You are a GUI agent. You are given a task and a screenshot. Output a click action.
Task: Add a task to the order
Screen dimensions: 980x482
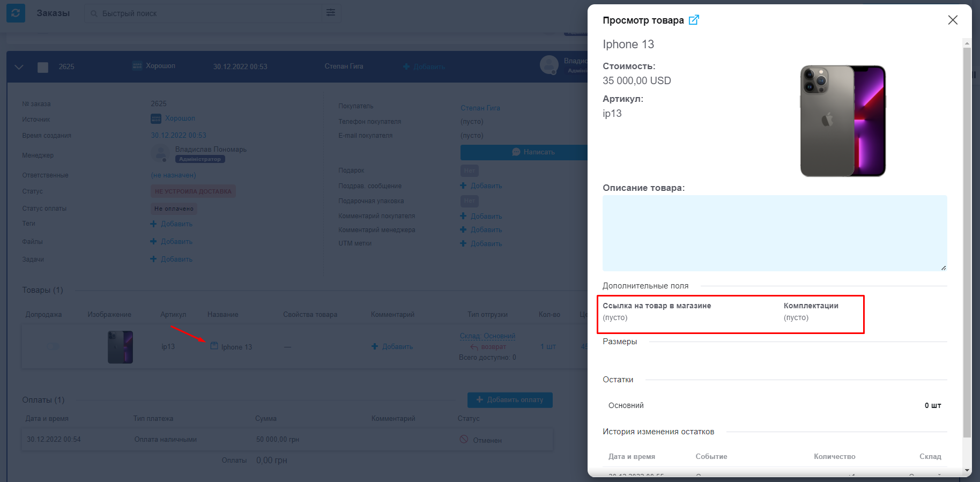(172, 259)
